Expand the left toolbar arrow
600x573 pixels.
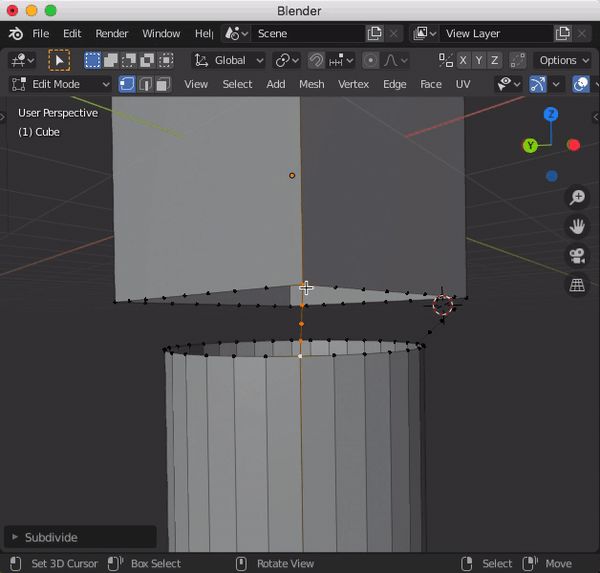[2, 117]
